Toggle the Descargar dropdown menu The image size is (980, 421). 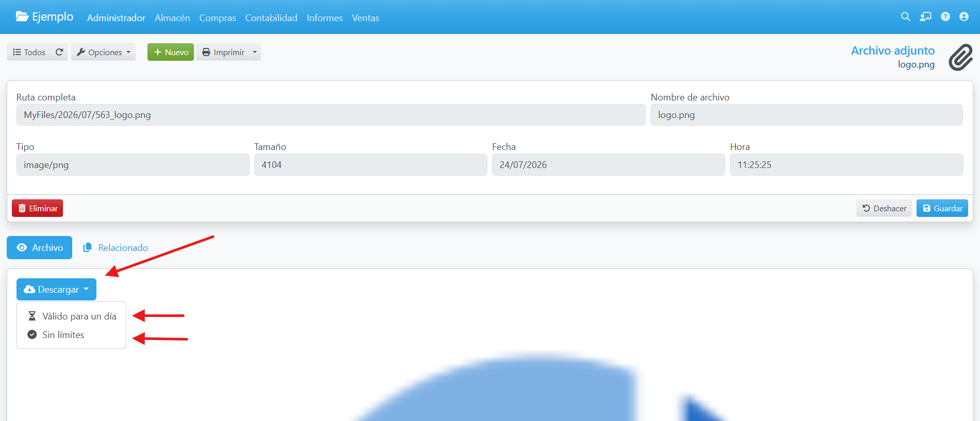click(x=56, y=289)
